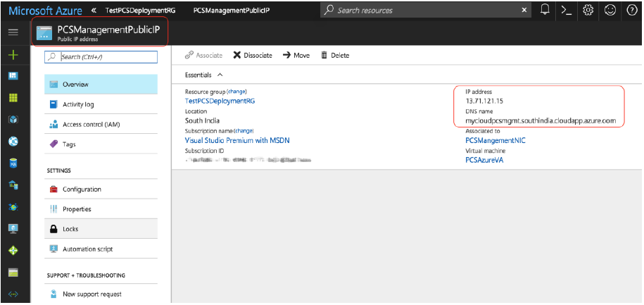Clear the search box with X icon

[x=524, y=11]
